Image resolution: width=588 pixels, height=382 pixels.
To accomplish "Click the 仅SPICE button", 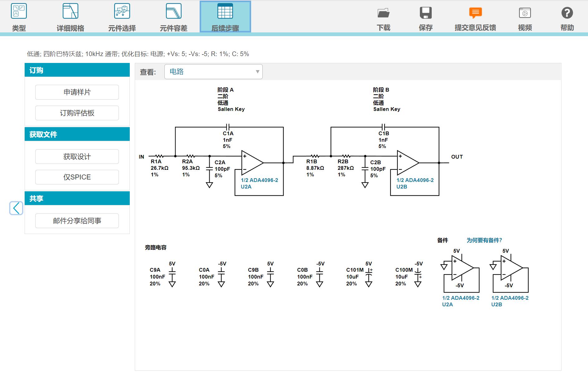I will 77,177.
